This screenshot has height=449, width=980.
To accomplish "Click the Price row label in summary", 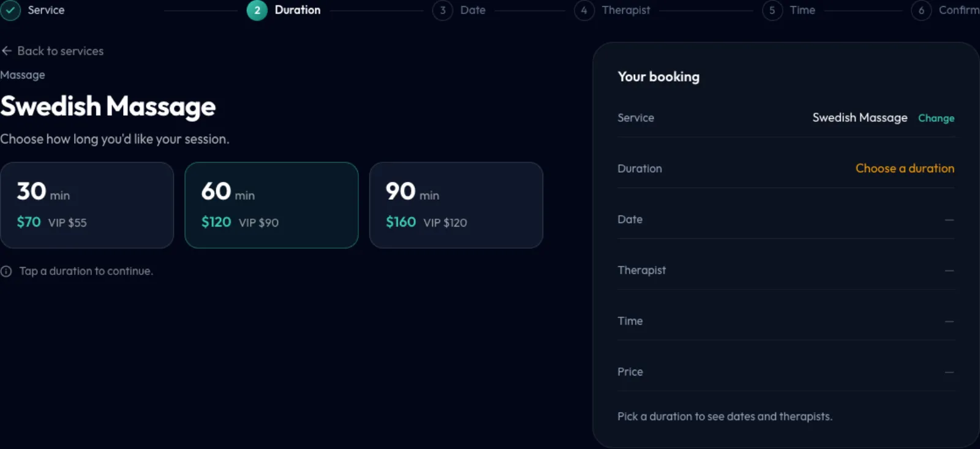I will (630, 372).
